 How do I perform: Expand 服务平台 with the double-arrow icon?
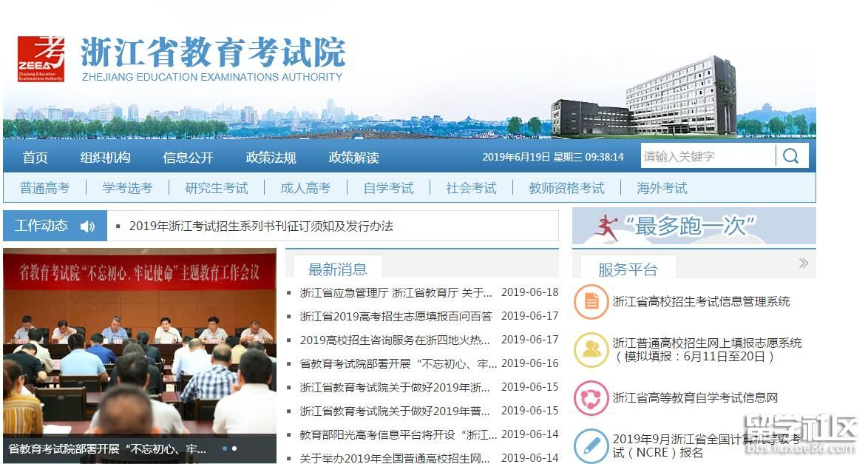803,263
